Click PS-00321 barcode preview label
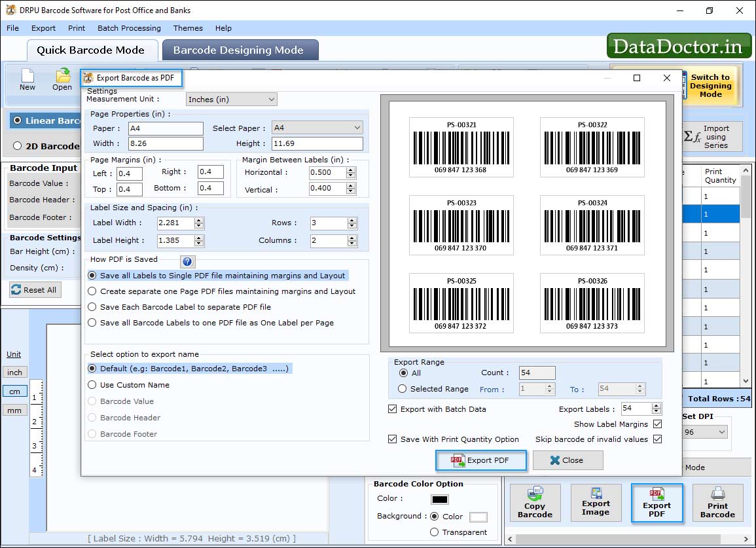Screen dimensions: 756x548 (x=461, y=147)
